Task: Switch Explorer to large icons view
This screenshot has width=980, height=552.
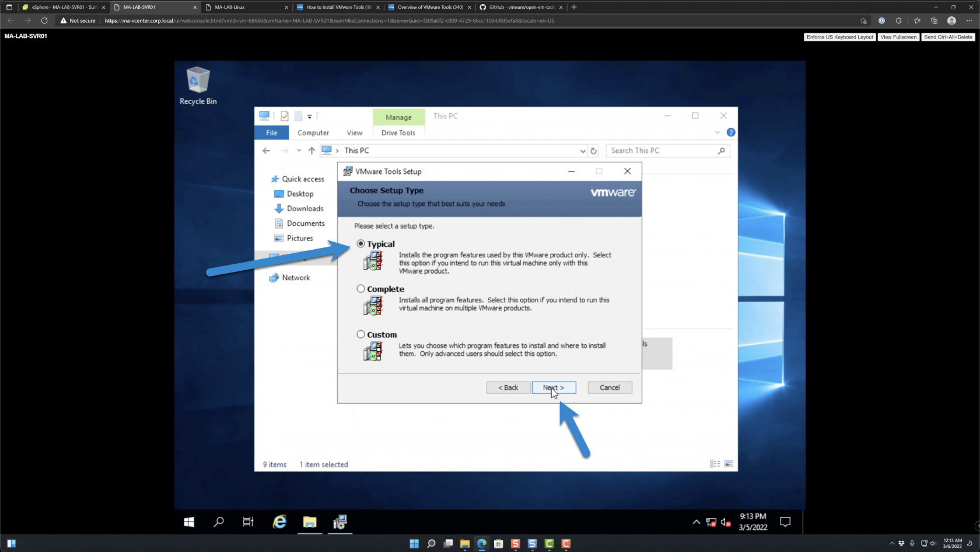Action: click(729, 464)
